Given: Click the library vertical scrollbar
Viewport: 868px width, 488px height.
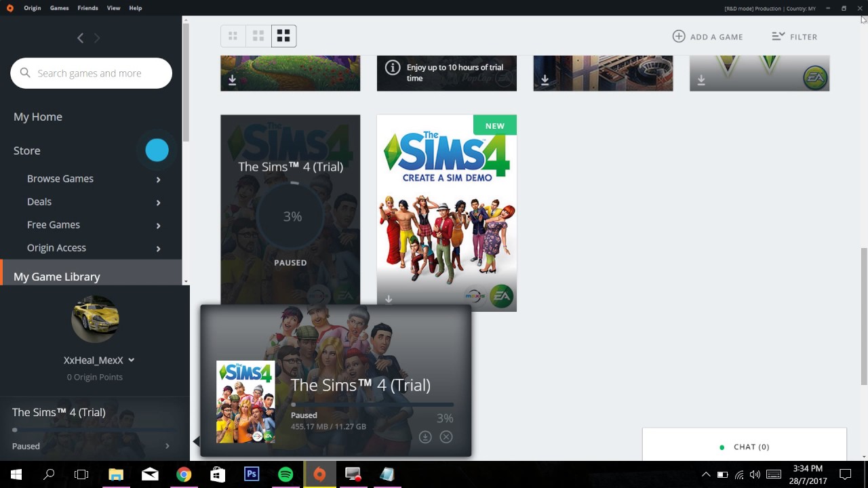Looking at the screenshot, I should (864, 316).
